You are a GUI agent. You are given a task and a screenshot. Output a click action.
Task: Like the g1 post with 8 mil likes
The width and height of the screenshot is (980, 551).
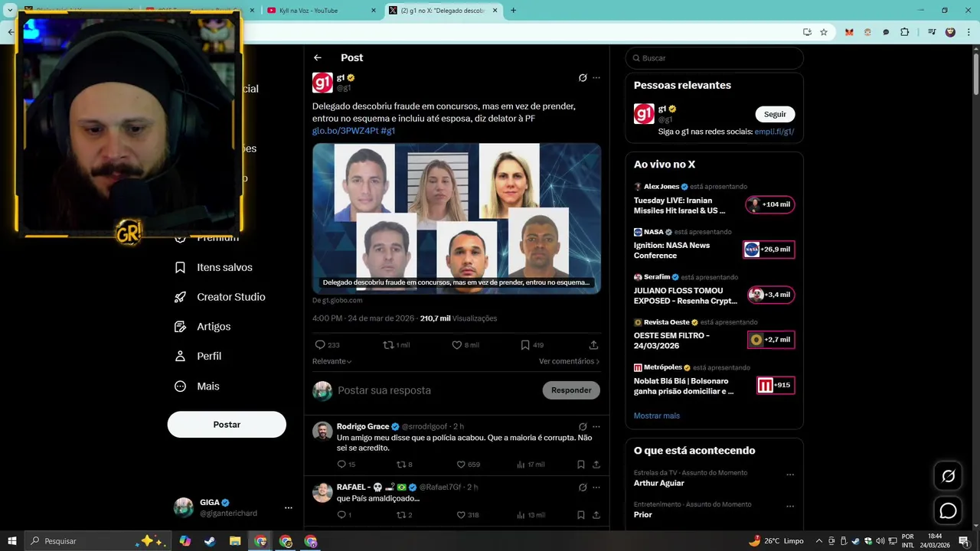[465, 345]
